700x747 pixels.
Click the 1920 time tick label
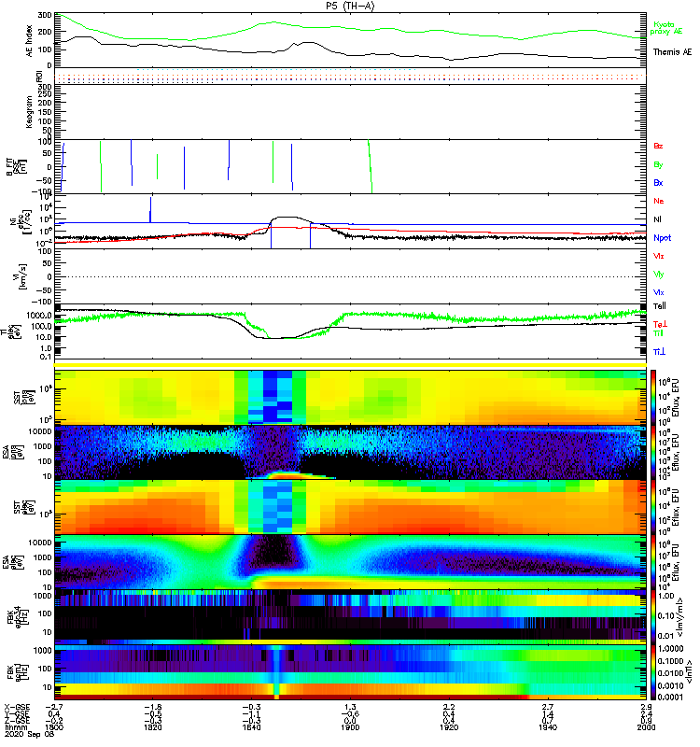(x=449, y=727)
